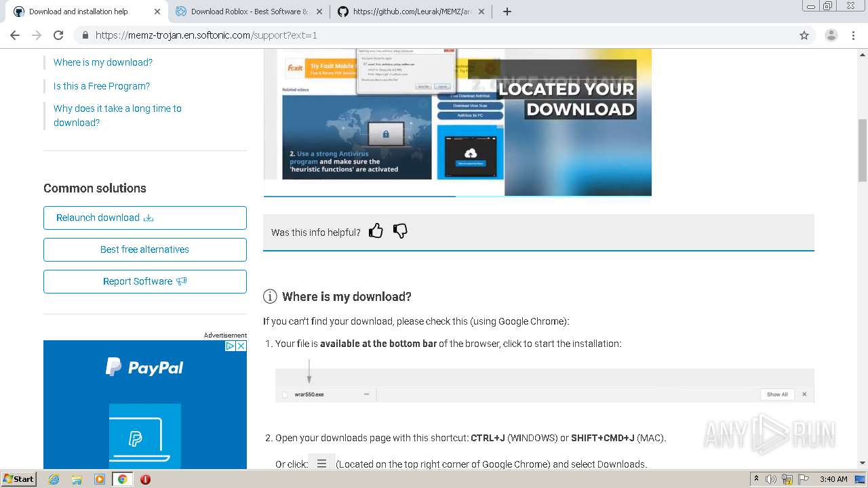Click the Action Center flag tray icon
Screen dimensions: 868x488
tap(802, 479)
